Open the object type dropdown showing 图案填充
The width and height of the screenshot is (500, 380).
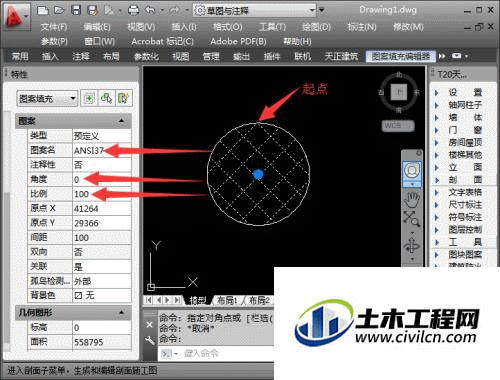click(x=47, y=99)
